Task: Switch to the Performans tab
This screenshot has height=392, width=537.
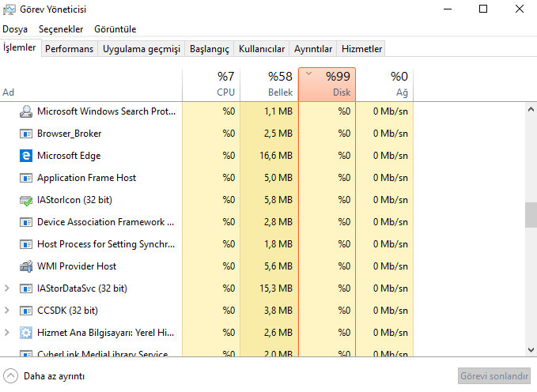Action: [x=69, y=49]
